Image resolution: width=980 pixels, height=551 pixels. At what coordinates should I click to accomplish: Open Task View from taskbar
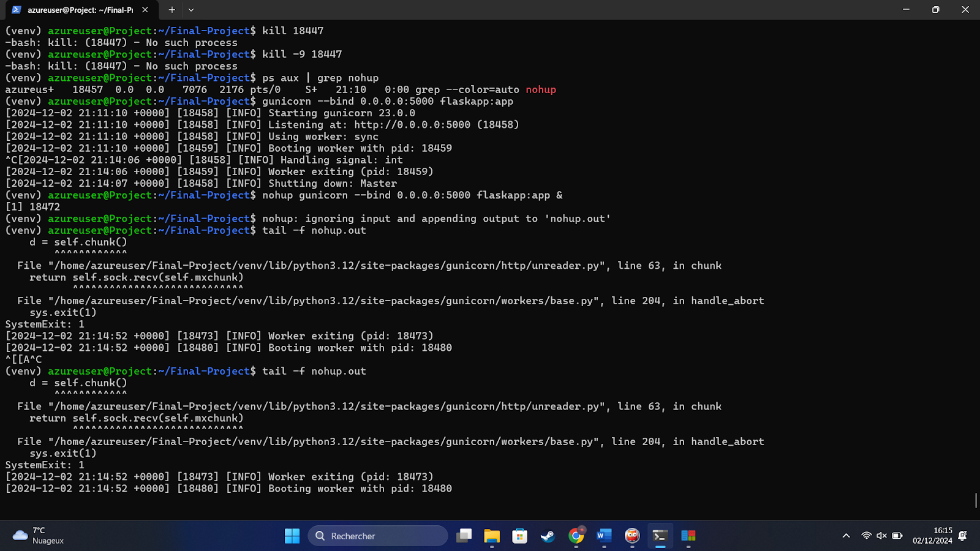[x=464, y=536]
